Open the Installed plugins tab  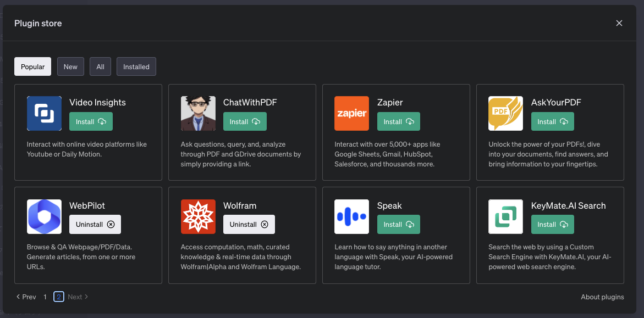pyautogui.click(x=136, y=66)
